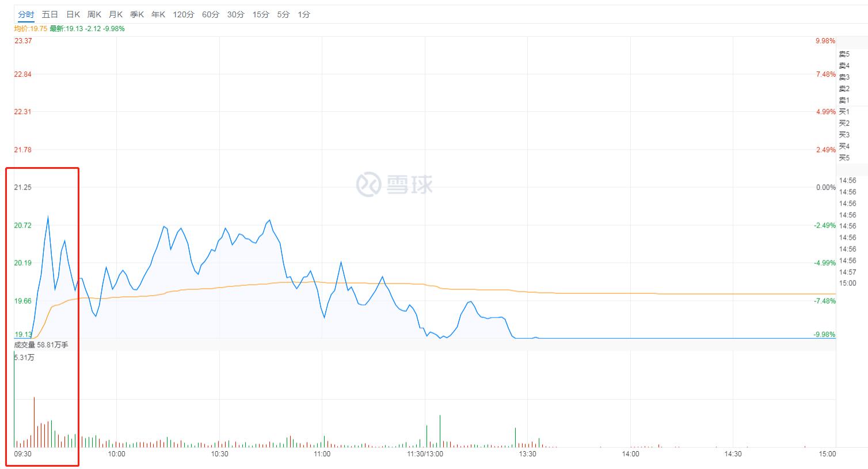
Task: Select the 五日 five-day view
Action: coord(50,14)
